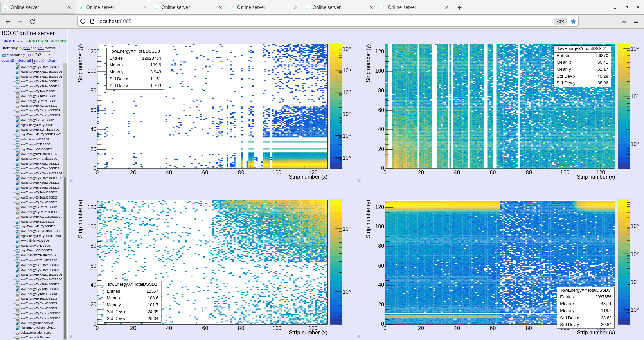Open a new browser tab

pos(459,7)
